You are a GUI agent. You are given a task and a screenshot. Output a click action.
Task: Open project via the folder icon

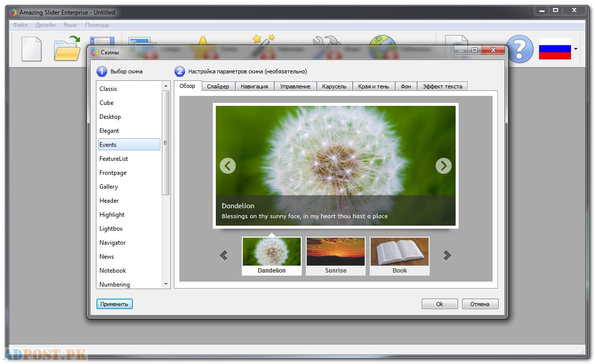point(67,48)
